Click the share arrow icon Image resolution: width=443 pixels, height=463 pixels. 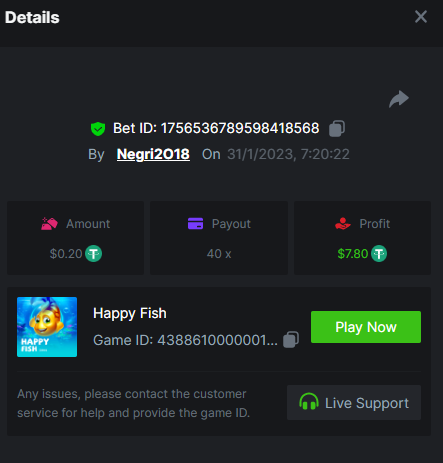pyautogui.click(x=399, y=99)
